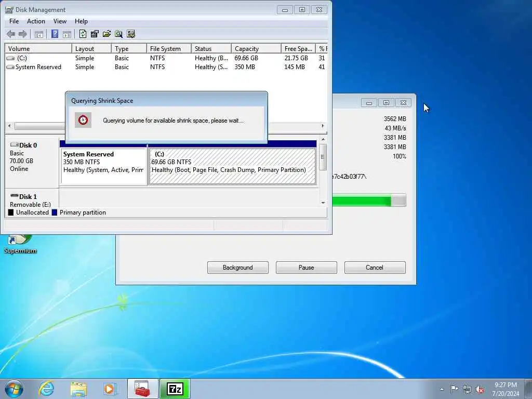Open Windows Explorer from the taskbar
The width and height of the screenshot is (532, 399).
coord(79,389)
